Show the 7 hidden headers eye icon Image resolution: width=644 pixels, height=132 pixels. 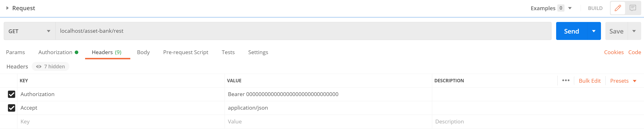[x=39, y=67]
